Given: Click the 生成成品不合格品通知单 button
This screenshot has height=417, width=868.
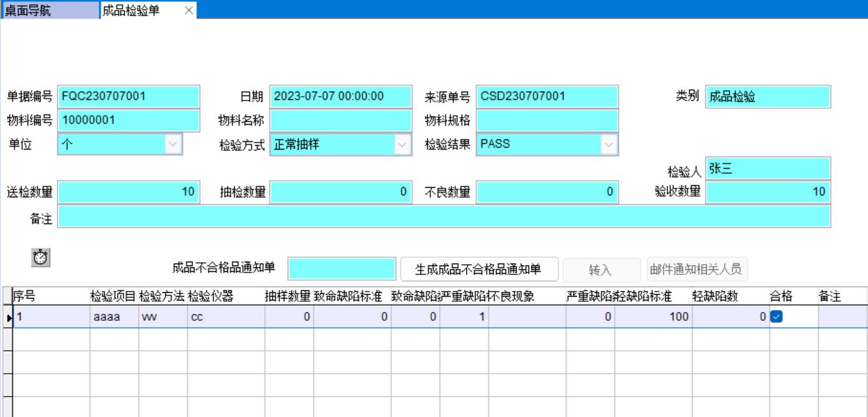Looking at the screenshot, I should [x=479, y=269].
